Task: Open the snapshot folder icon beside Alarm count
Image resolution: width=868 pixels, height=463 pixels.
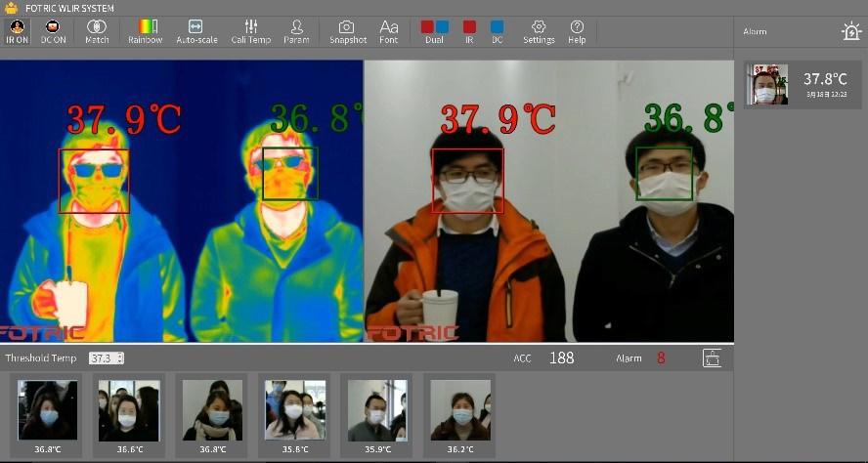Action: click(712, 358)
